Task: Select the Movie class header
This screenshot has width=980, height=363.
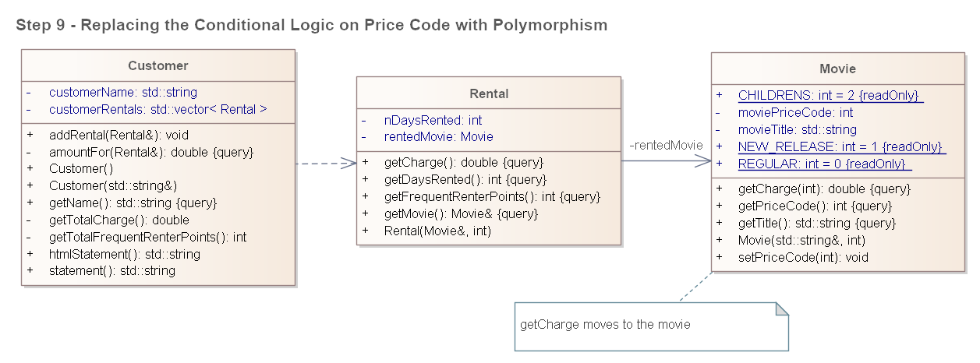Action: [837, 69]
